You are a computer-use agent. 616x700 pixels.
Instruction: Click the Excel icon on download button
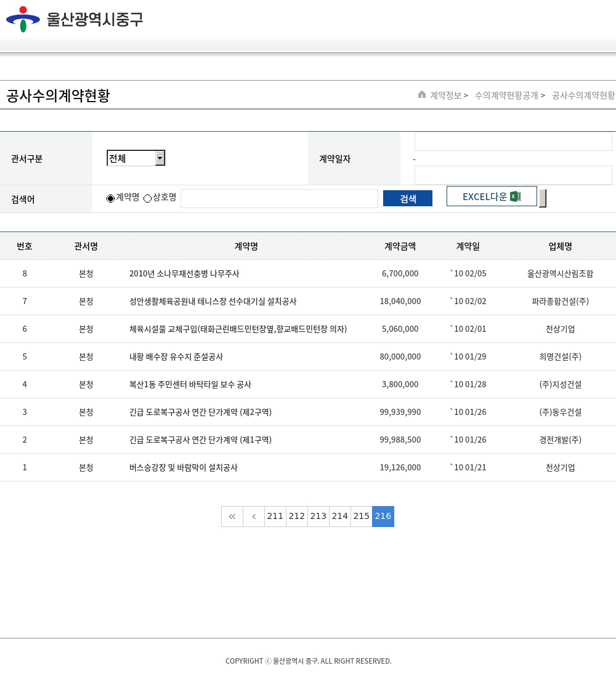coord(516,196)
